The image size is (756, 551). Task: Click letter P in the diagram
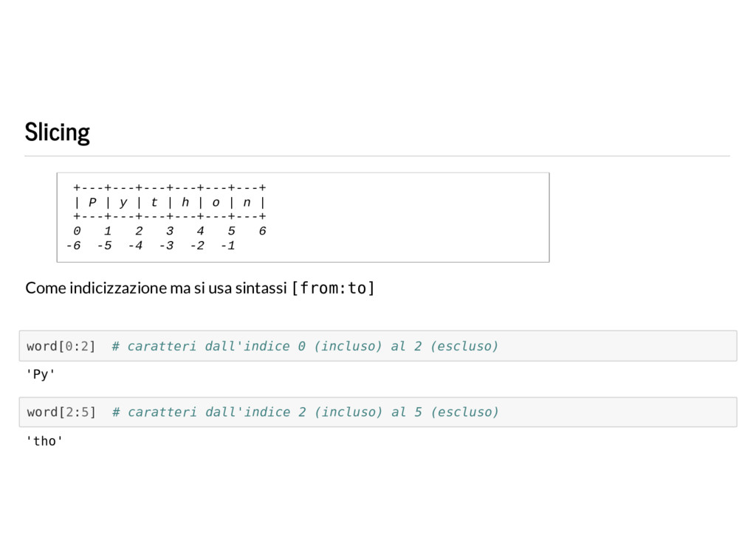[x=92, y=202]
